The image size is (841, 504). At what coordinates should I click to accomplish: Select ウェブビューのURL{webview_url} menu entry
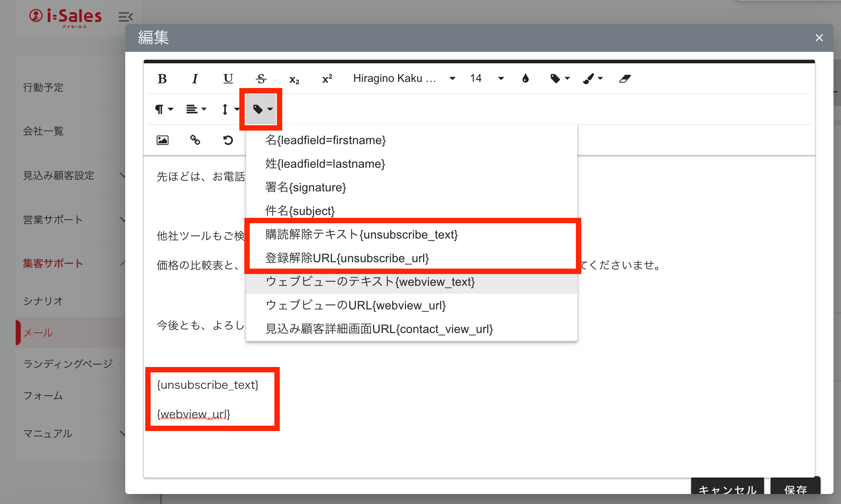(x=356, y=305)
